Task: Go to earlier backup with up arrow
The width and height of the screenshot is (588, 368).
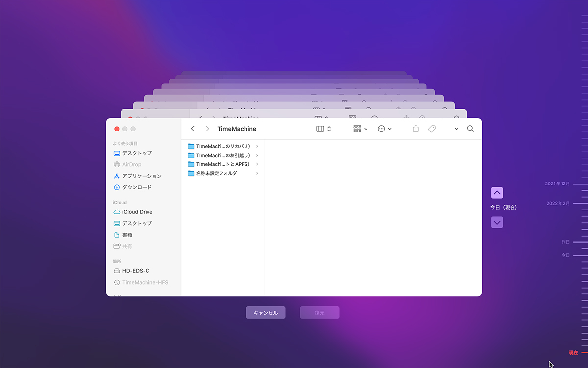Action: 497,193
